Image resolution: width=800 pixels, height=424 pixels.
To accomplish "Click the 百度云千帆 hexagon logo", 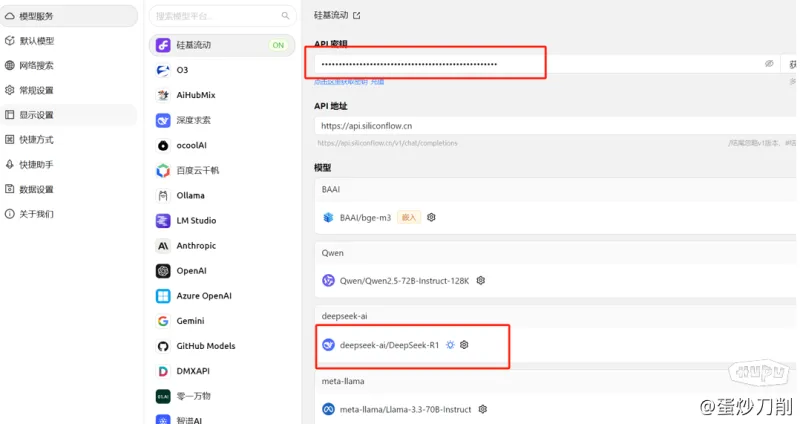I will coord(163,170).
